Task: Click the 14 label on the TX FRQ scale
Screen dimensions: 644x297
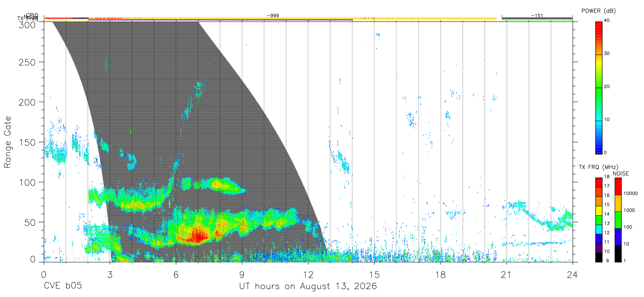Action: click(x=606, y=214)
